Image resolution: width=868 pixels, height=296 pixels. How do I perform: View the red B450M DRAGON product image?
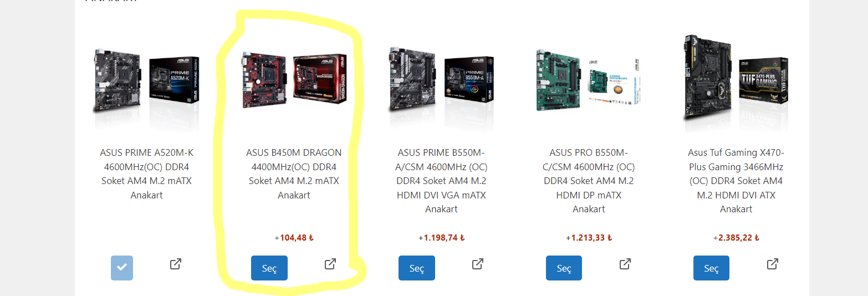point(294,82)
